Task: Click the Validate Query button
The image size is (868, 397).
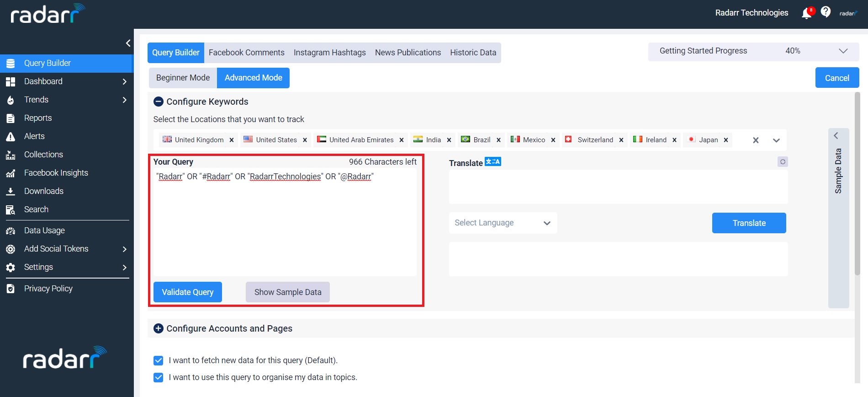Action: point(188,292)
